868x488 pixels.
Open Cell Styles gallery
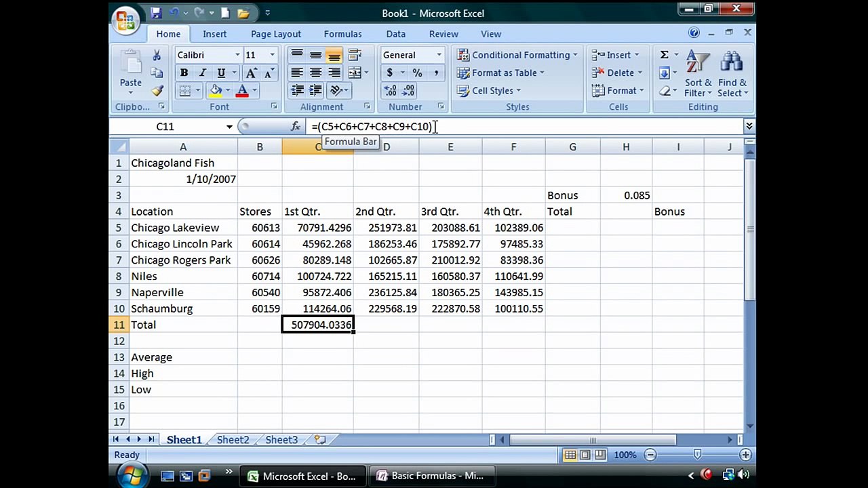(x=489, y=91)
